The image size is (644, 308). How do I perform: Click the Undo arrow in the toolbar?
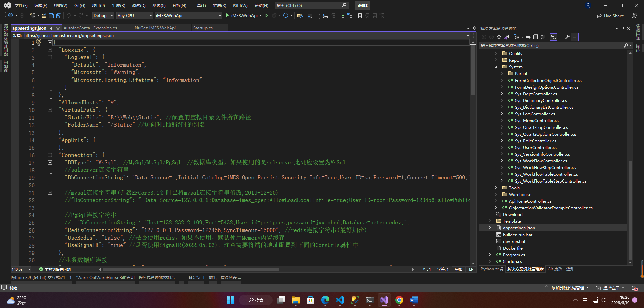pos(69,15)
